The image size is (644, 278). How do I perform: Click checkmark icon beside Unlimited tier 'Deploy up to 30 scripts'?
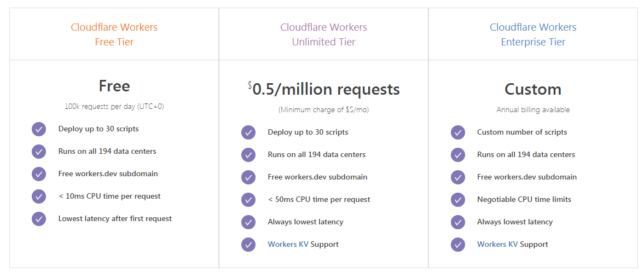click(248, 132)
